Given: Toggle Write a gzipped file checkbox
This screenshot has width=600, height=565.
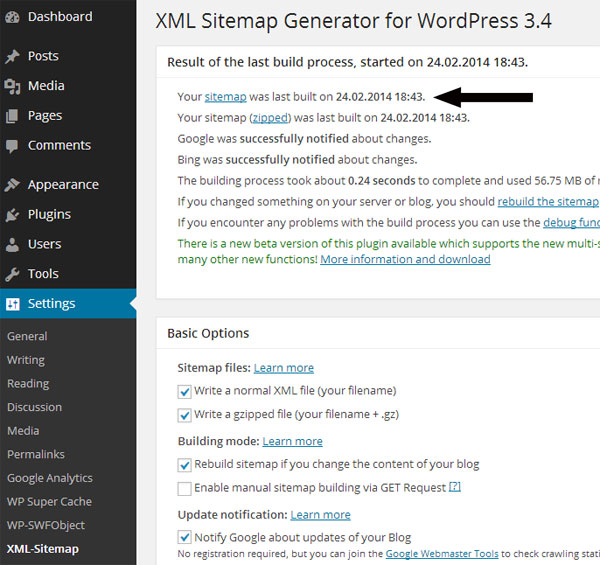Looking at the screenshot, I should (x=184, y=415).
